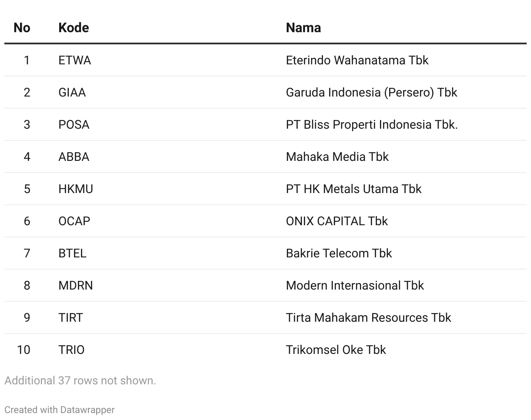Click the Nama column header
This screenshot has height=420, width=531.
click(303, 27)
